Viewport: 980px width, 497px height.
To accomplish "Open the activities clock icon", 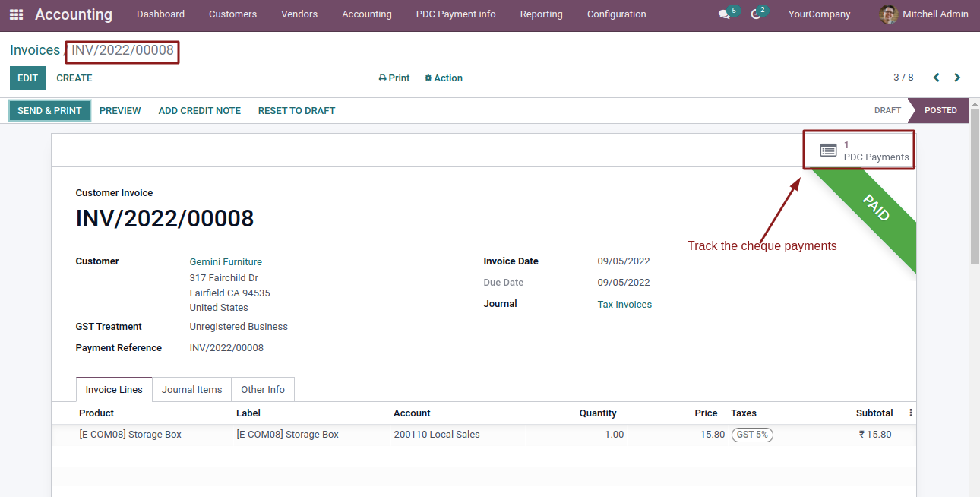I will point(756,14).
